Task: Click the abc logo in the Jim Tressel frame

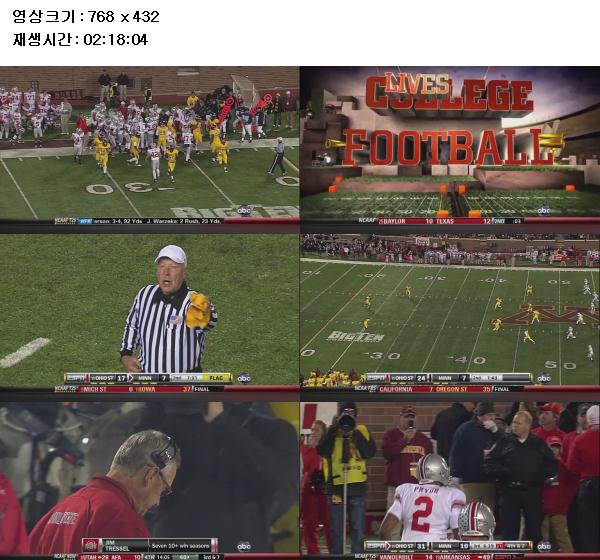Action: pyautogui.click(x=244, y=546)
